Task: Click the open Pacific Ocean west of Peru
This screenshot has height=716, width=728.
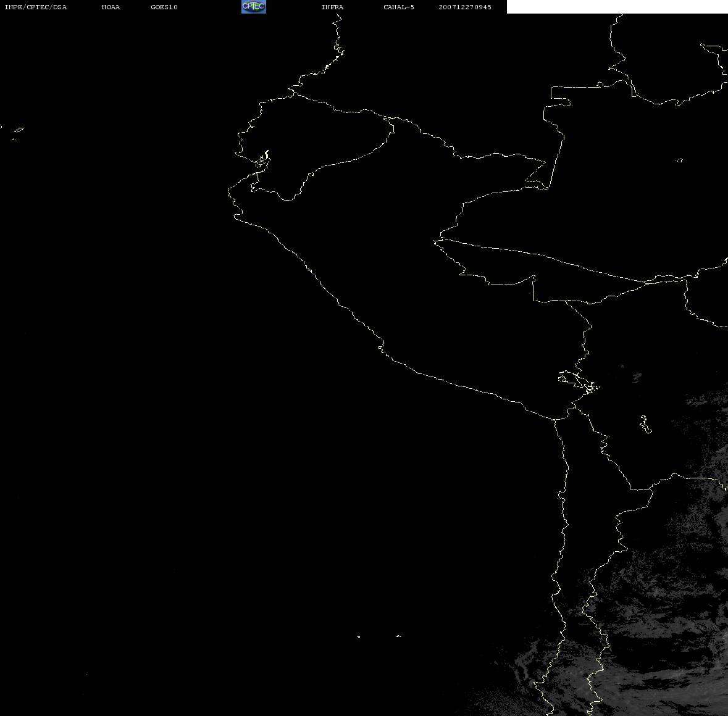Action: pyautogui.click(x=154, y=370)
